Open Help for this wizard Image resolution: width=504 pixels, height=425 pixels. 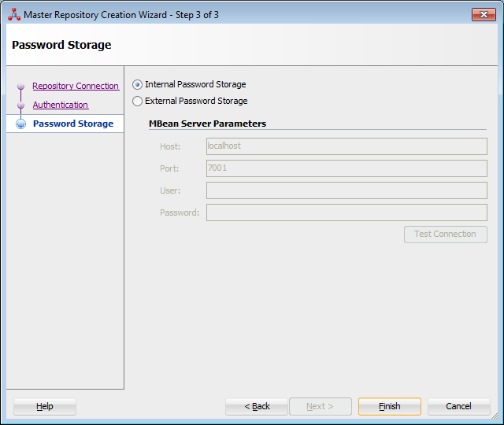[45, 406]
